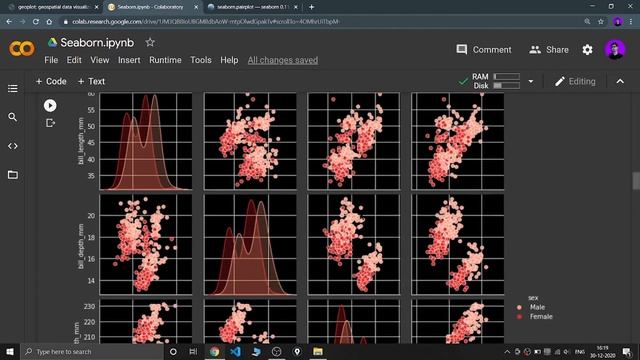Open the Colab logo home link
Screen dimensions: 640x360
click(x=22, y=49)
